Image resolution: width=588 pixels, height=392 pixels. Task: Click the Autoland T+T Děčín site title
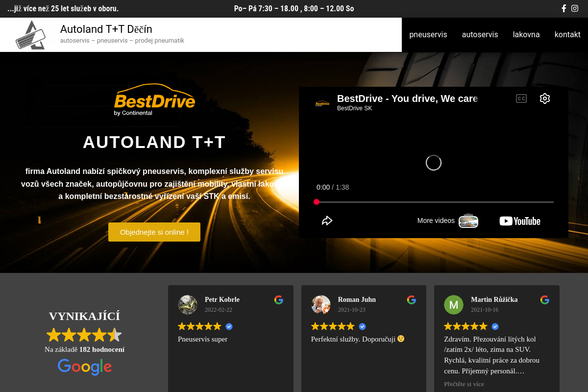(x=106, y=29)
